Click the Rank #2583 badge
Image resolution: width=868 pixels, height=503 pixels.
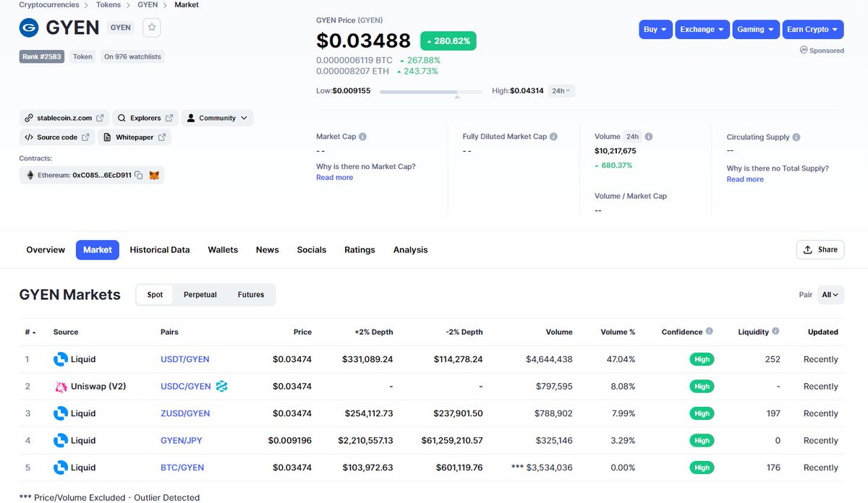tap(43, 56)
